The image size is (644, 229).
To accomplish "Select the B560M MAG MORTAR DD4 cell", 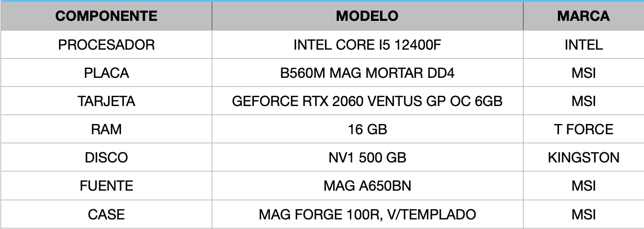I will (367, 73).
